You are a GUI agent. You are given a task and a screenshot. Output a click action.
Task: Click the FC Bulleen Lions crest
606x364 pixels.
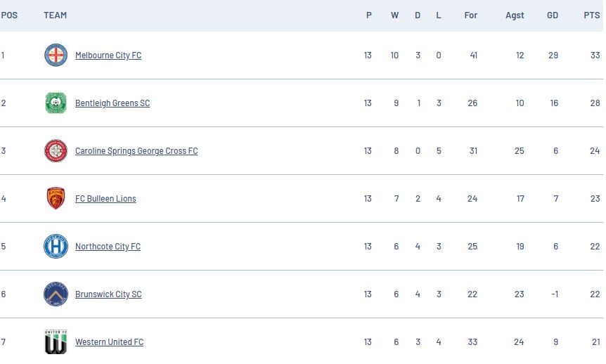click(56, 199)
